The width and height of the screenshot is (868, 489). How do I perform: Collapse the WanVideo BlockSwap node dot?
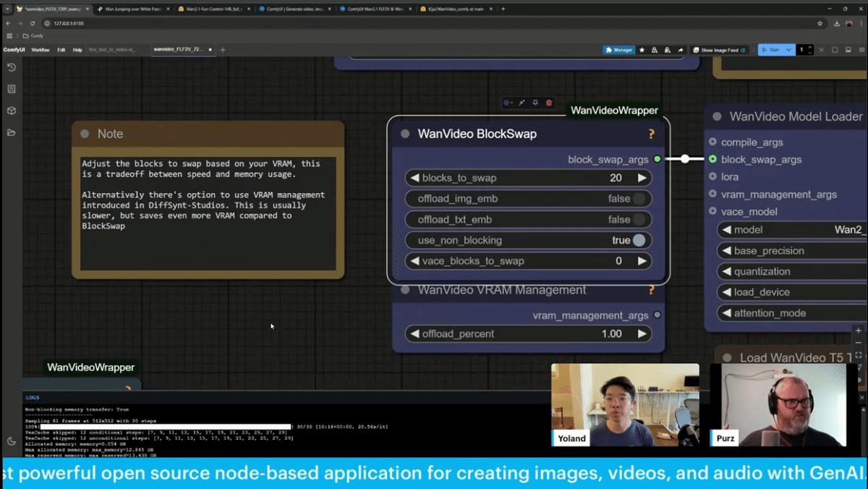pos(405,134)
